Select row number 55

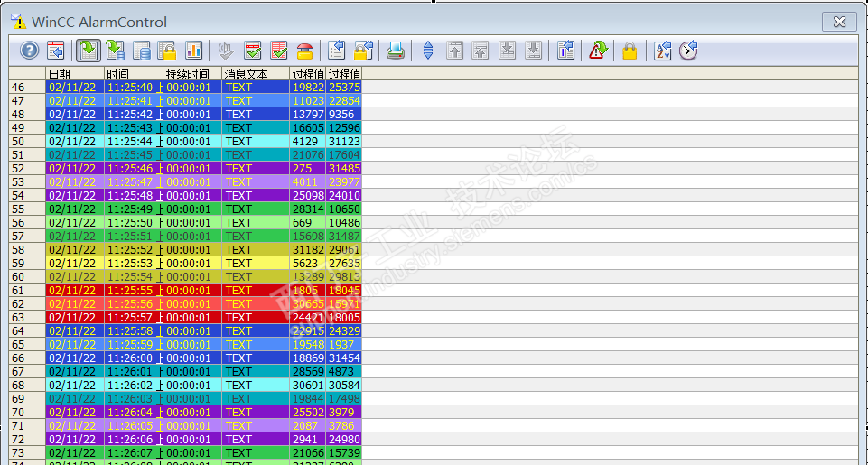coord(27,209)
